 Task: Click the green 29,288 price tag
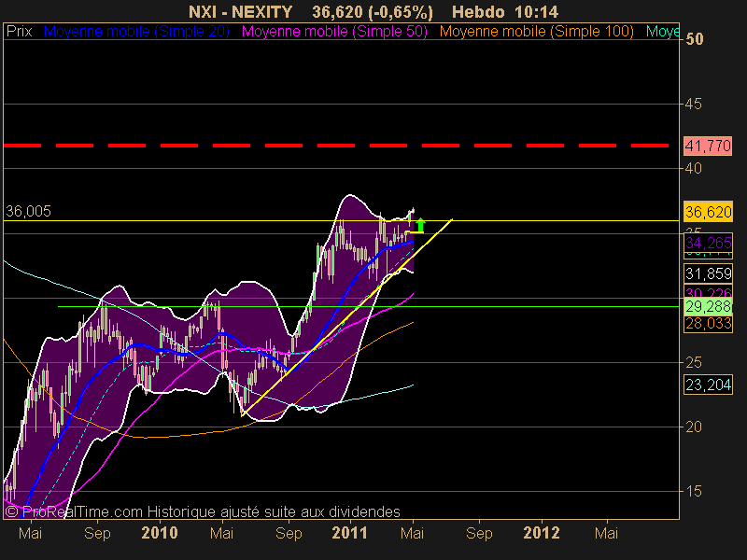[x=708, y=306]
